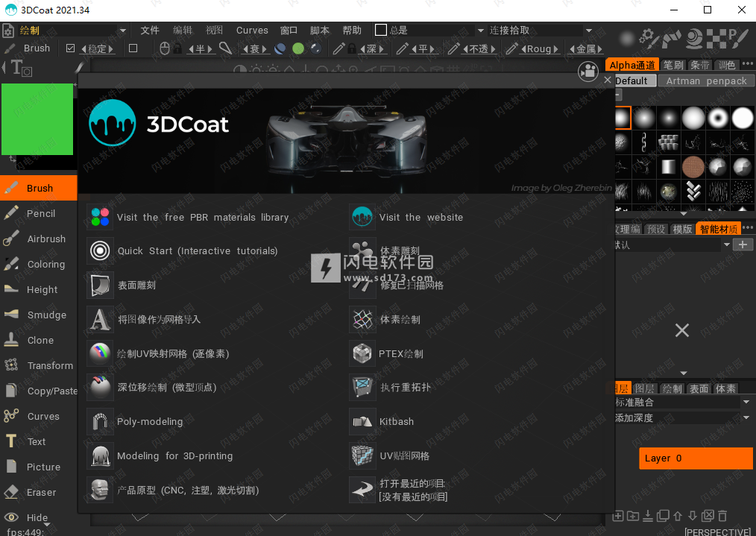
Task: Select the ring-shaped alpha thumbnail
Action: click(x=718, y=118)
